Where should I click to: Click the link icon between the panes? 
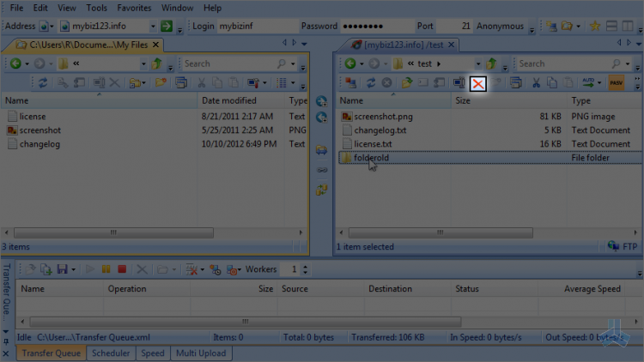point(322,170)
